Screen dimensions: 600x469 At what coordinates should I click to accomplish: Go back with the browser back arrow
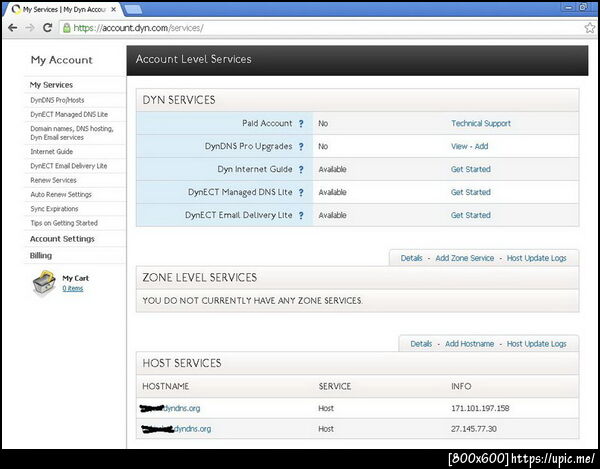tap(13, 28)
